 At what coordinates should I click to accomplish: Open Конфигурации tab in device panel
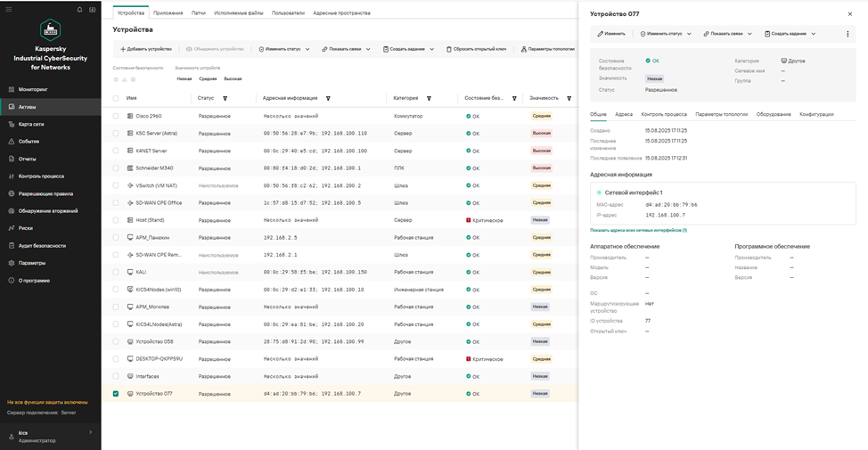point(816,115)
